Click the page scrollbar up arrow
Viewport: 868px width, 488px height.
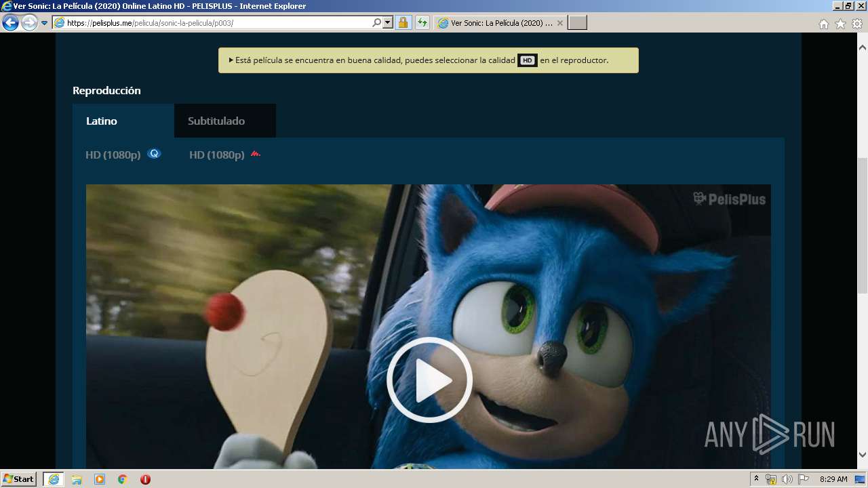coord(863,48)
